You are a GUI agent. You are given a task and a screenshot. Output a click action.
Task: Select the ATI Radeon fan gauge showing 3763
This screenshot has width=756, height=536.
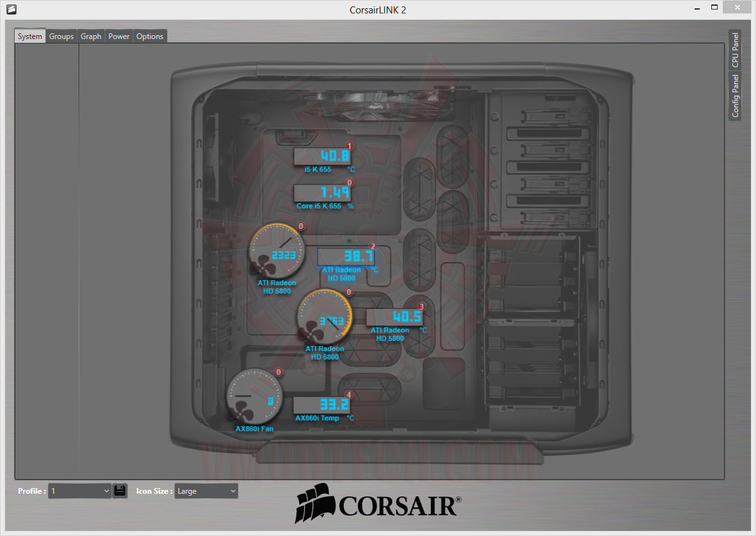[x=325, y=317]
